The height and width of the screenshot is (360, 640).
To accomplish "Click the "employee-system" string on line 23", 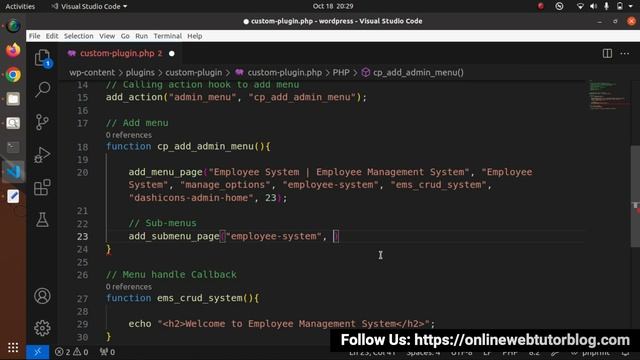I will pos(273,236).
